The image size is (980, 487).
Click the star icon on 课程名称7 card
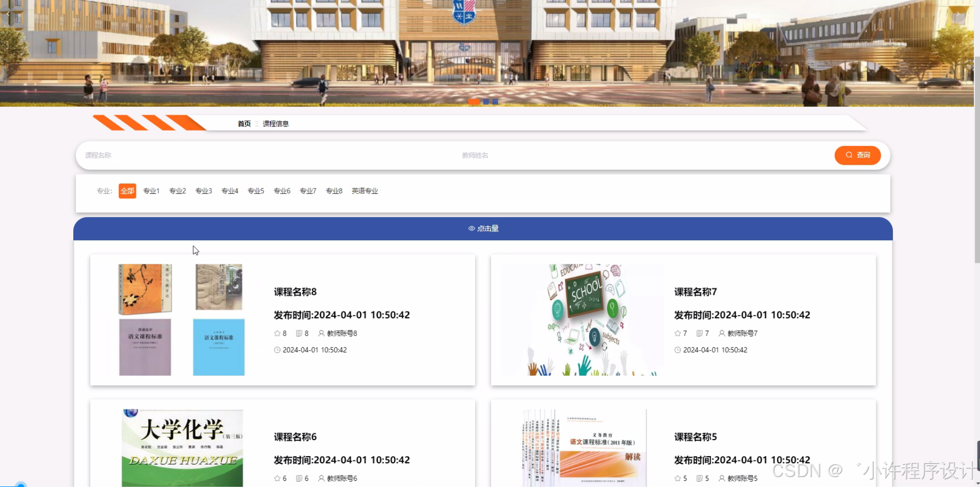tap(677, 333)
